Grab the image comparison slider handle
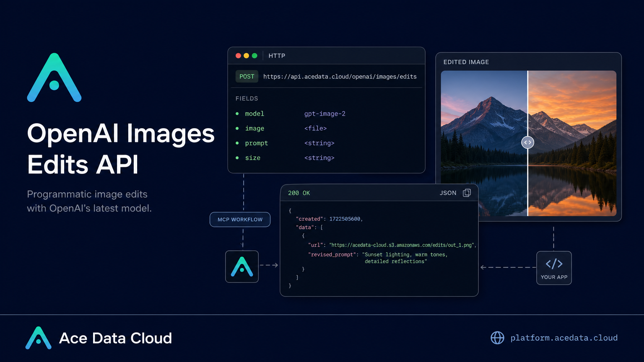 527,142
